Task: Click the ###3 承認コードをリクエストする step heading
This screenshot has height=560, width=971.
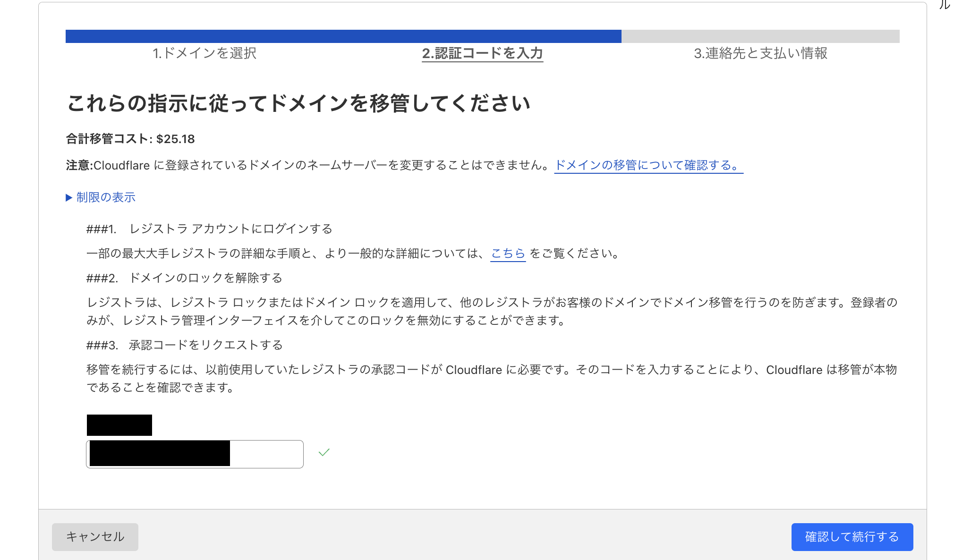Action: tap(184, 345)
